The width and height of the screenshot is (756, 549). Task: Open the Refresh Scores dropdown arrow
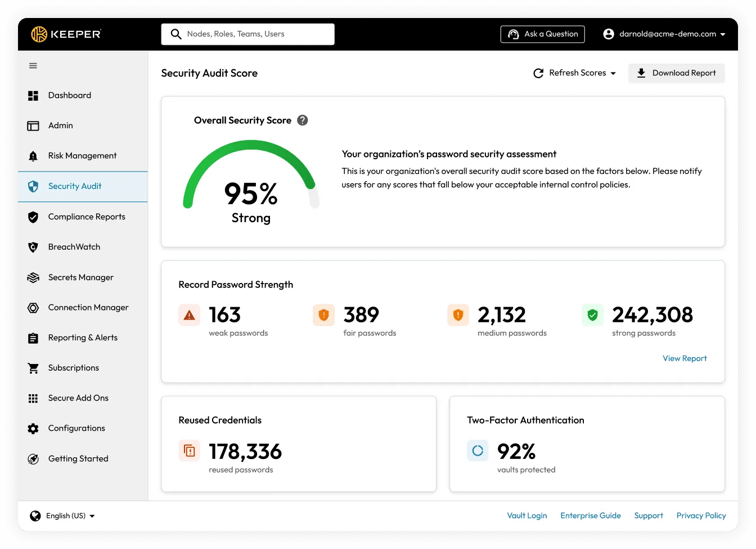pyautogui.click(x=613, y=74)
